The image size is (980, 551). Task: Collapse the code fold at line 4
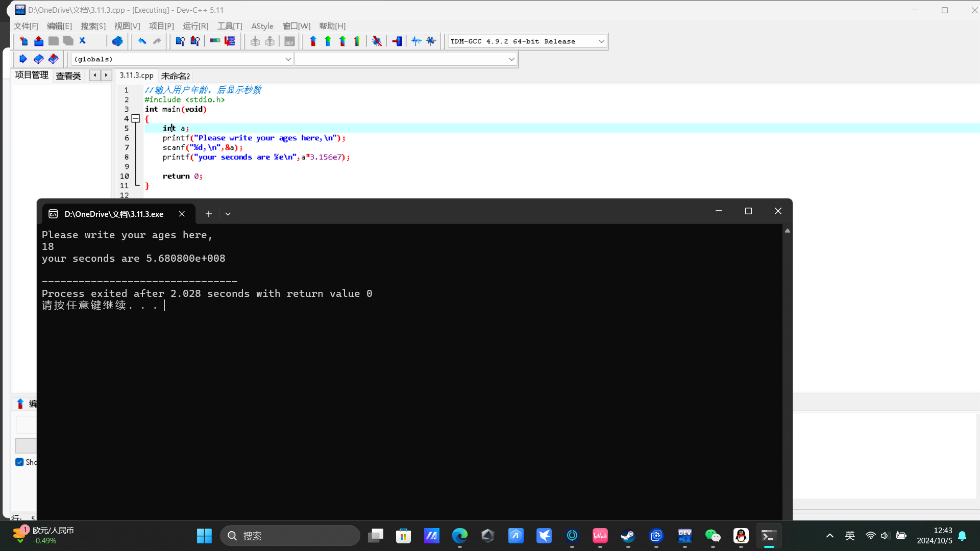point(136,118)
